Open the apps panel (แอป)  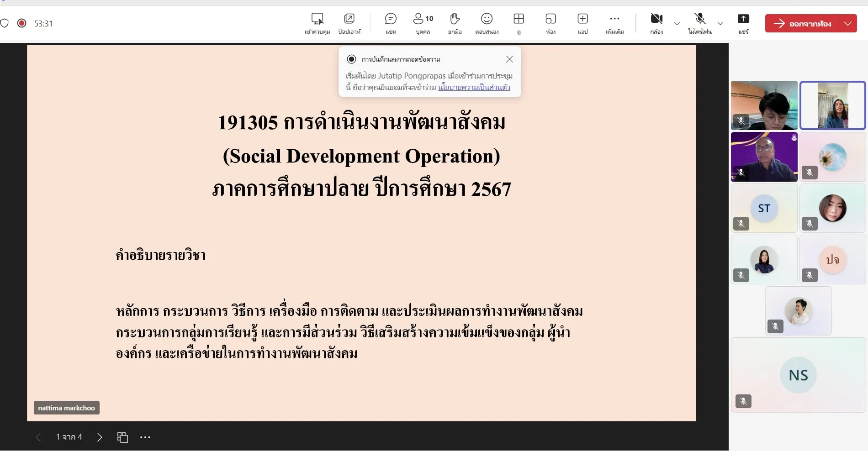click(582, 23)
